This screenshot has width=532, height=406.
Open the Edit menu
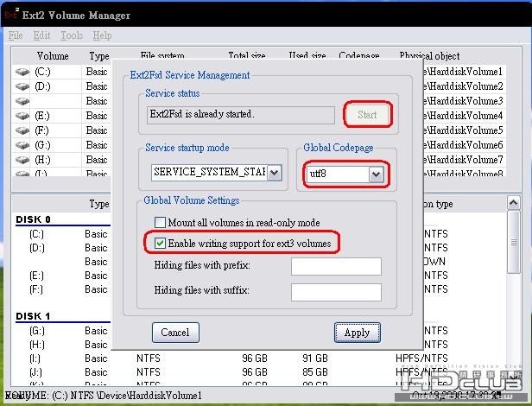[41, 35]
